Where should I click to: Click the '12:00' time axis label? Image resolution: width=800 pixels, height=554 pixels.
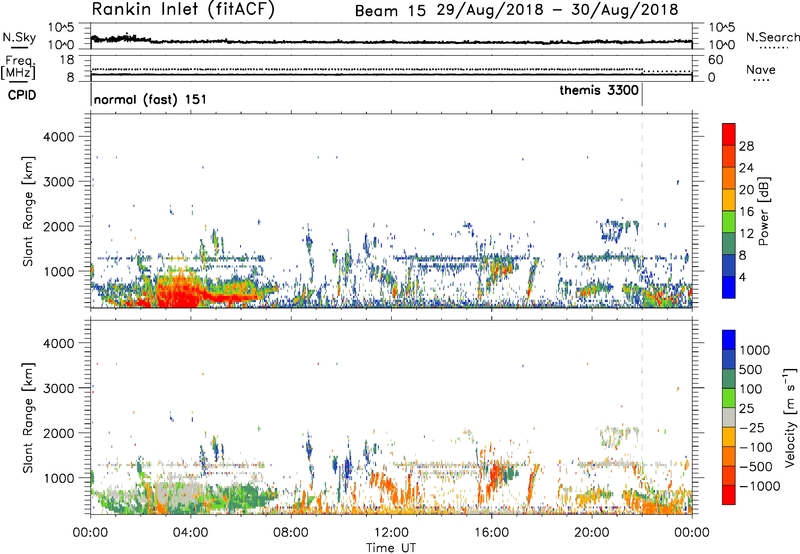(391, 533)
